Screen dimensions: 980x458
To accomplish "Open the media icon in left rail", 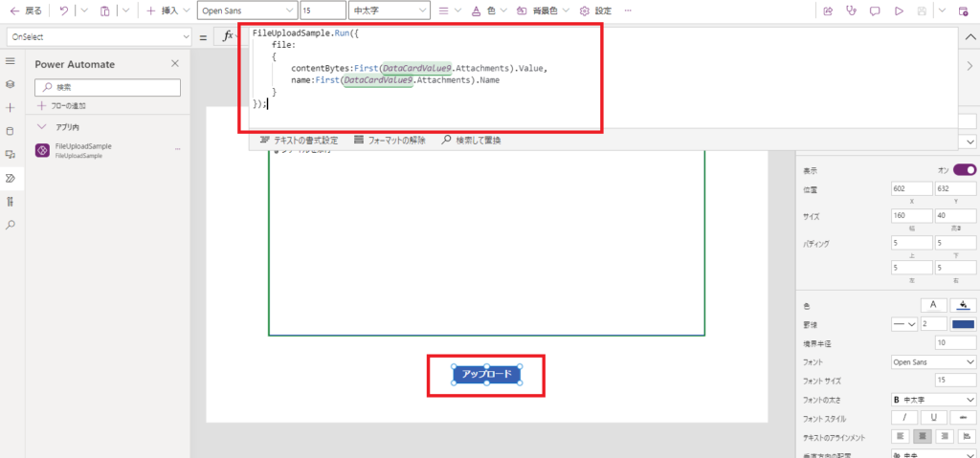I will (x=10, y=154).
